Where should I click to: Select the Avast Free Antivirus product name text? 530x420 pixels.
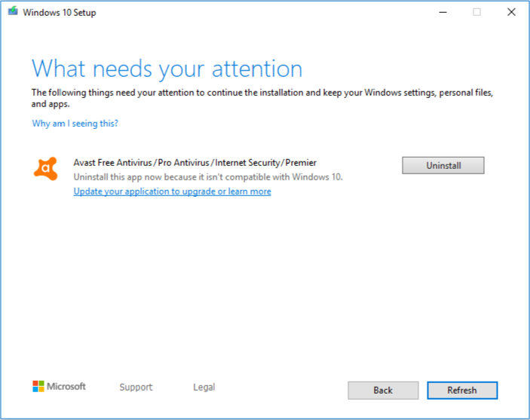[x=195, y=162]
